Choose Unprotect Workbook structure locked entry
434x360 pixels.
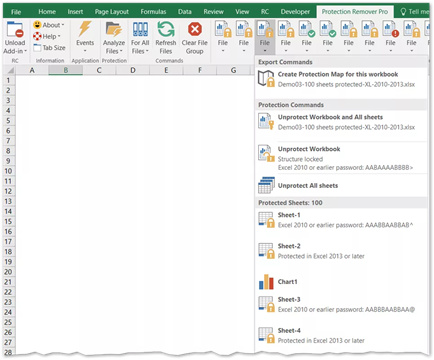(x=342, y=158)
